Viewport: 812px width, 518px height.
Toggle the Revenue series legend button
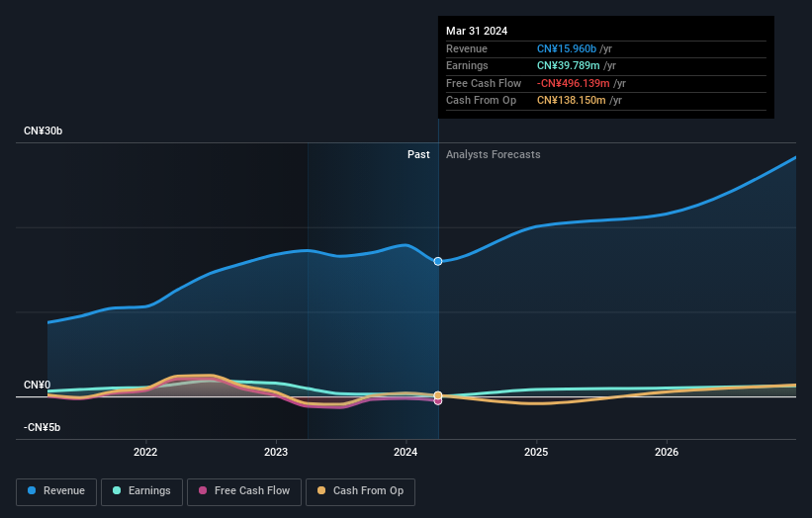56,491
